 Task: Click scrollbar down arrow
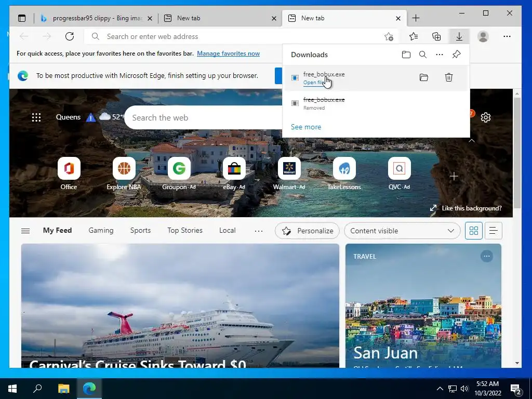click(517, 363)
